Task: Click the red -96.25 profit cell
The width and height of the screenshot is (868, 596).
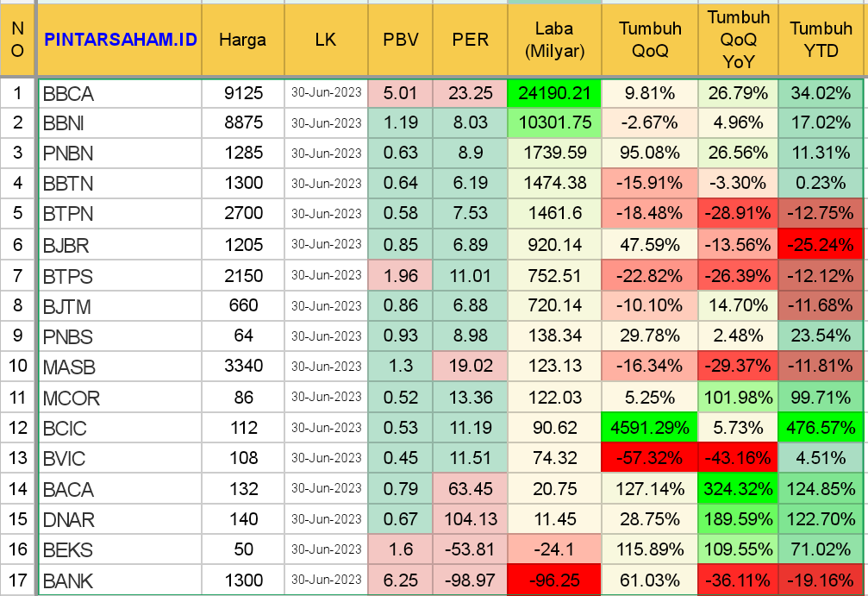Action: pos(554,580)
